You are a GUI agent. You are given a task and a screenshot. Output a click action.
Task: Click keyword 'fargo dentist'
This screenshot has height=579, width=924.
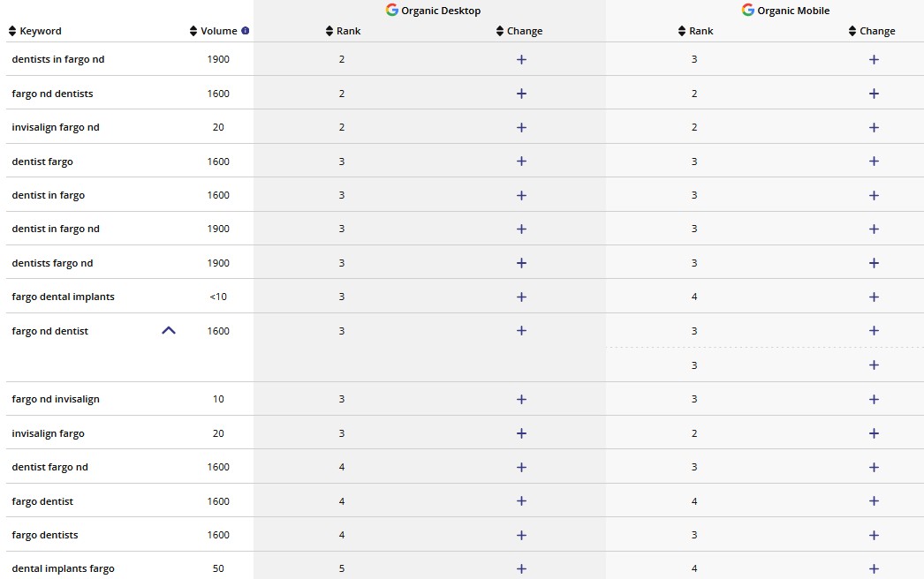42,501
